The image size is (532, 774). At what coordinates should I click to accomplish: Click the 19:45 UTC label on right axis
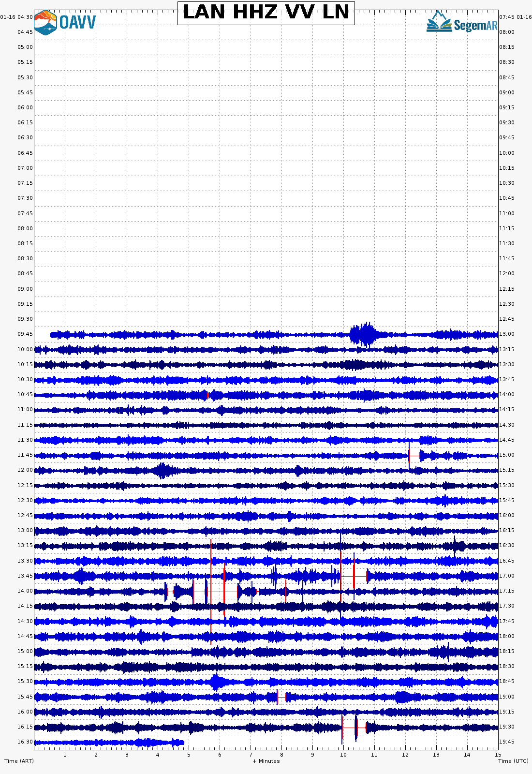click(x=507, y=742)
